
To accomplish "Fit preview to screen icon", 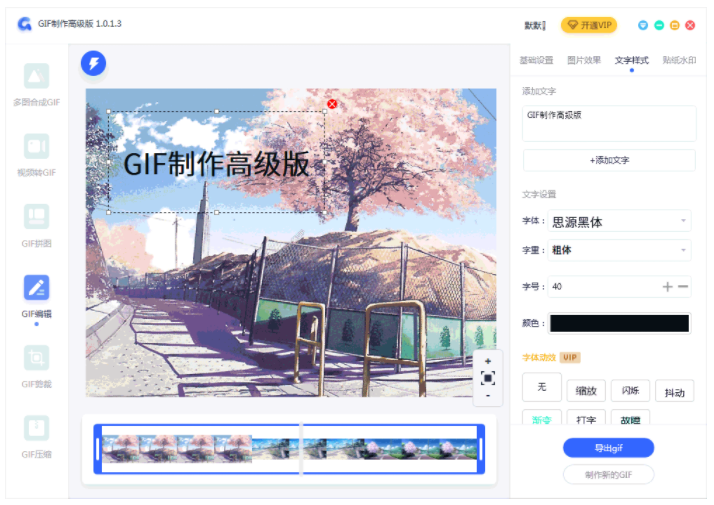I will tap(488, 378).
